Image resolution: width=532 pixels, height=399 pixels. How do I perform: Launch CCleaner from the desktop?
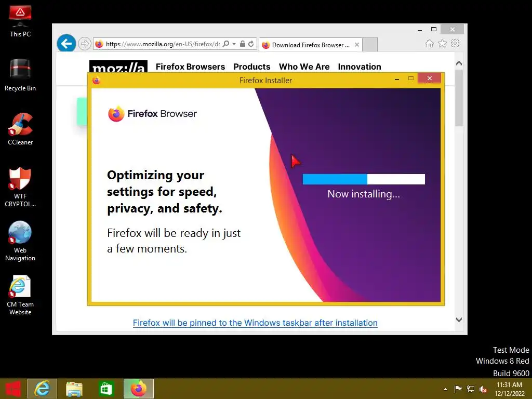20,129
